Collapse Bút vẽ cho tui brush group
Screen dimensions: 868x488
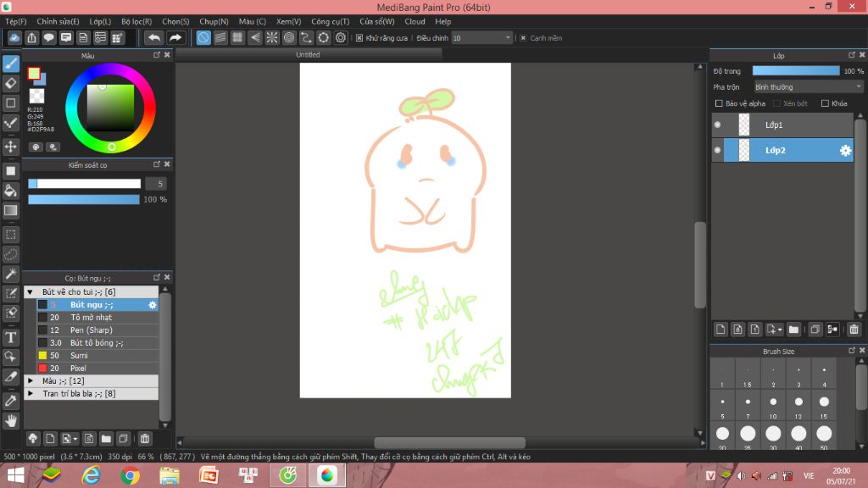click(x=30, y=292)
